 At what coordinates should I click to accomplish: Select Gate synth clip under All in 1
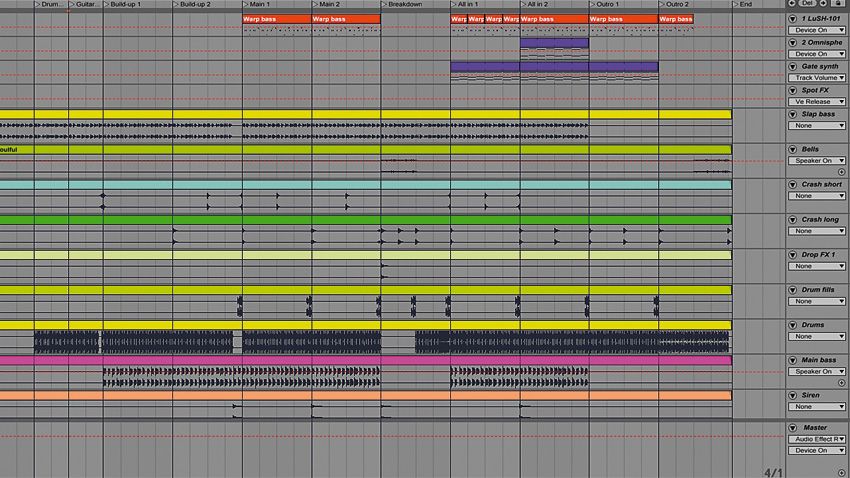[485, 67]
